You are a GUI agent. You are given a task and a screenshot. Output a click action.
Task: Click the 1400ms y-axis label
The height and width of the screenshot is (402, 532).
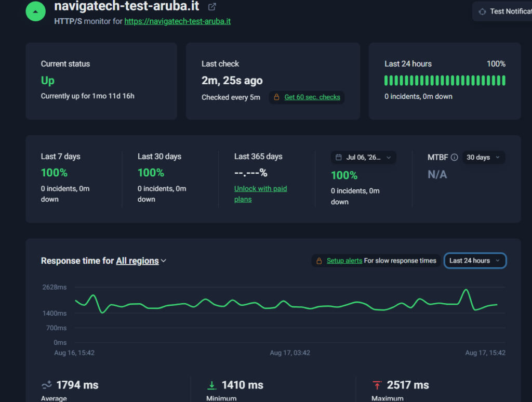click(x=54, y=314)
